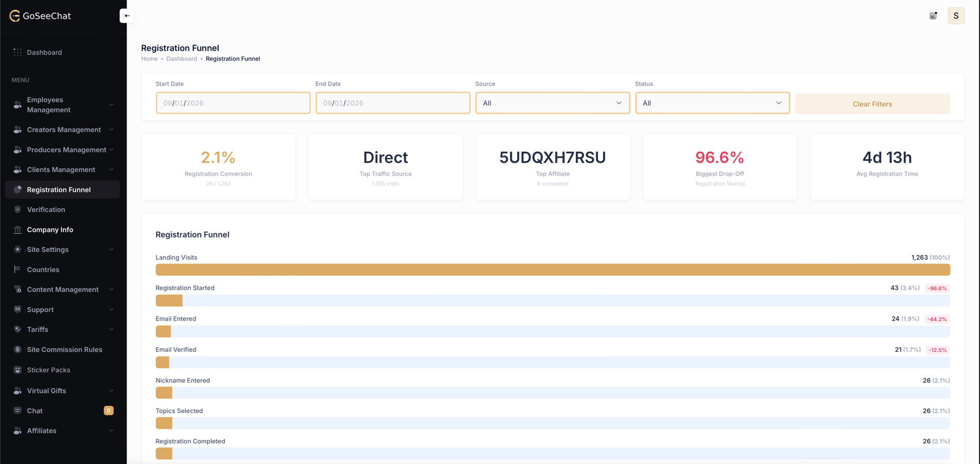Open Sticker Packs from the sidebar
The image size is (980, 464).
coord(62,370)
